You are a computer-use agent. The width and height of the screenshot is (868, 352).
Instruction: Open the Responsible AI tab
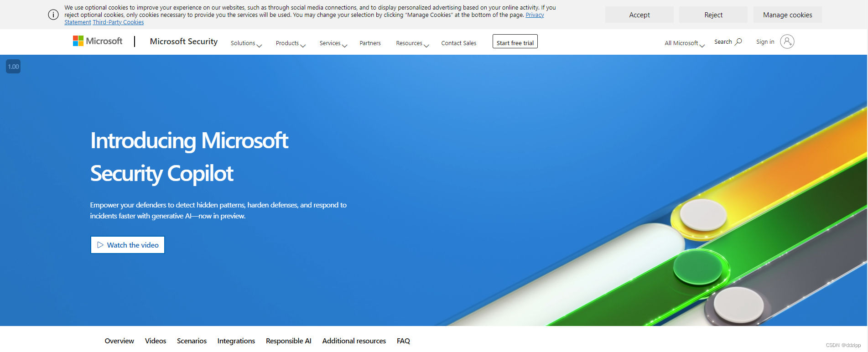tap(289, 341)
